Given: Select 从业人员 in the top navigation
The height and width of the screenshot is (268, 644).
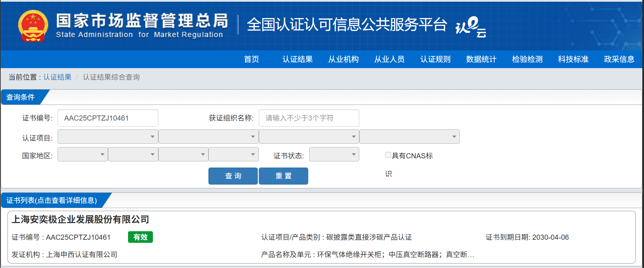Looking at the screenshot, I should [x=390, y=59].
